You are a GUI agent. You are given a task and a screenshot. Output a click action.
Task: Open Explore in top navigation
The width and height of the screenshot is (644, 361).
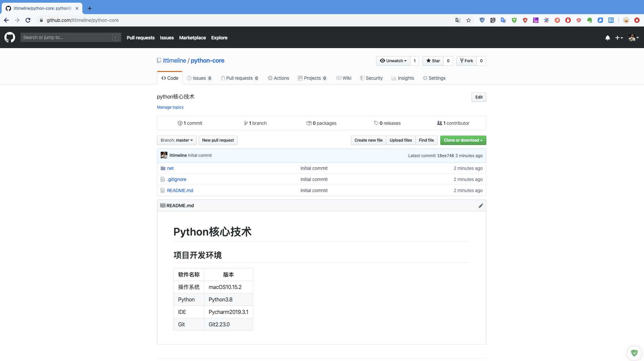click(219, 38)
